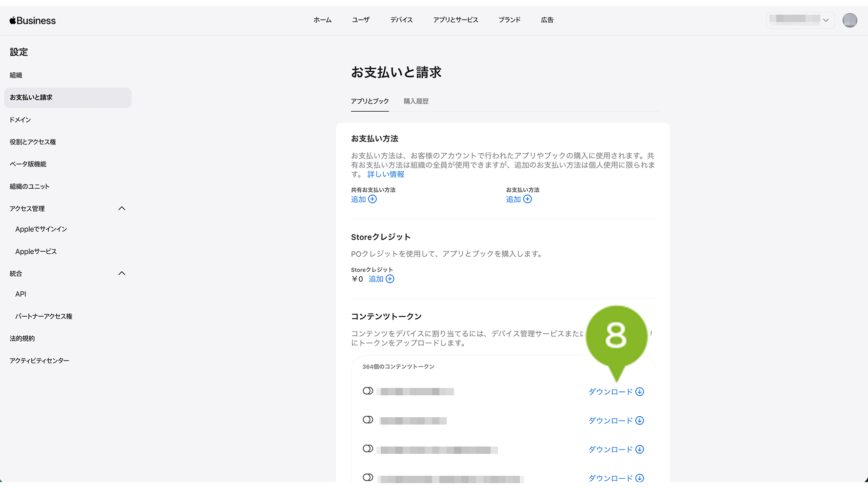The width and height of the screenshot is (868, 488).
Task: Click plus icon to add Store credit
Action: click(390, 279)
